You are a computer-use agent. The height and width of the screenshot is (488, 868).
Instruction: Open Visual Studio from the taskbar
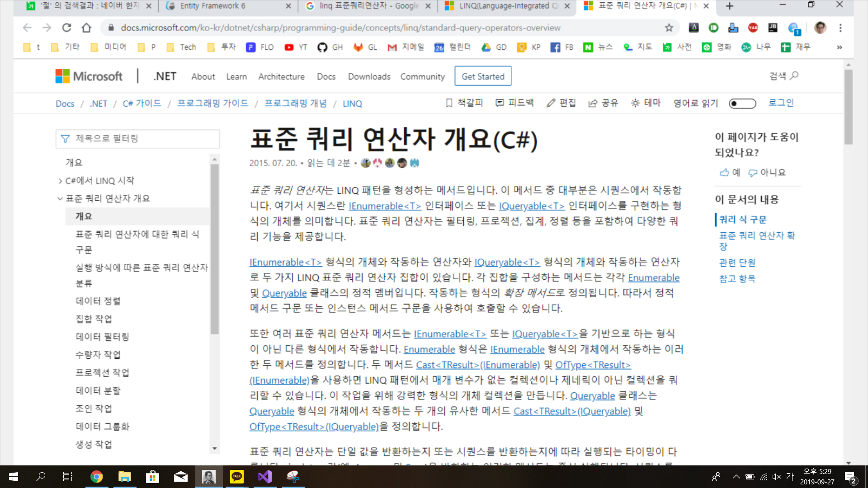[x=265, y=477]
